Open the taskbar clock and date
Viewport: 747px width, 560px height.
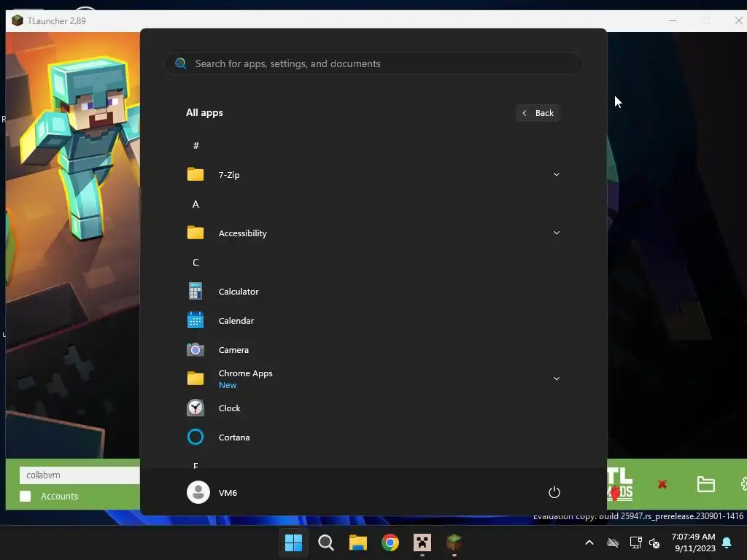click(x=693, y=542)
